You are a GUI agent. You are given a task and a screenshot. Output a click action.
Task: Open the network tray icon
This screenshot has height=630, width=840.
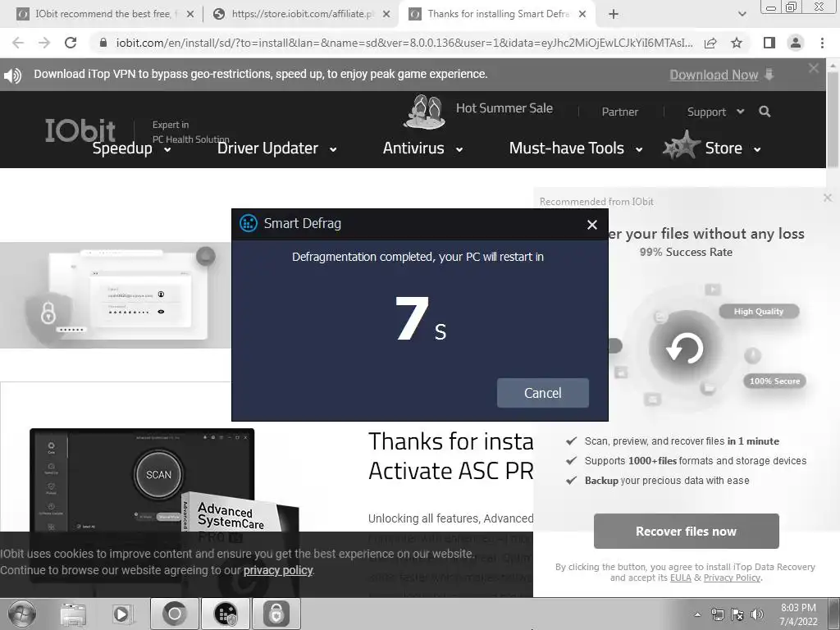(x=717, y=614)
